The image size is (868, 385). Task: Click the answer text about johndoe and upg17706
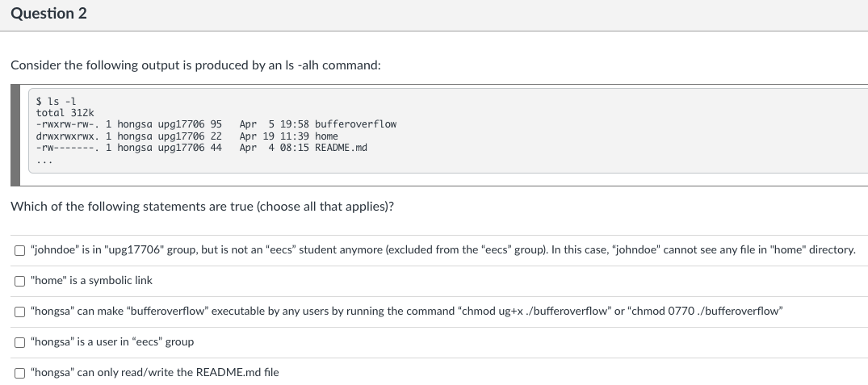pos(442,250)
